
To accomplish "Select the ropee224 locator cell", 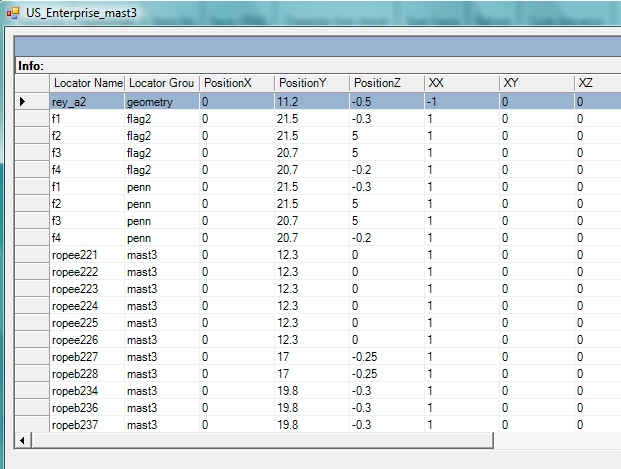I will click(x=87, y=306).
